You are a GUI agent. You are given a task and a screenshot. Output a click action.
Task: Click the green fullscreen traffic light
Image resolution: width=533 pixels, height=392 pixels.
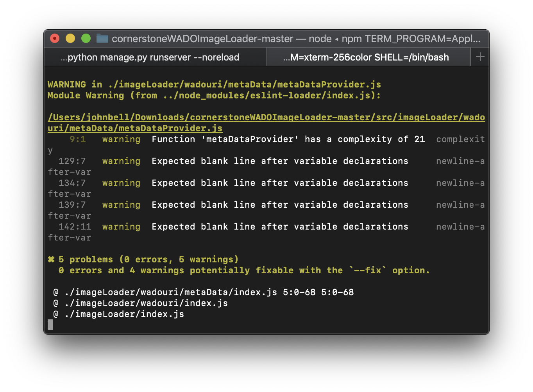pos(86,38)
